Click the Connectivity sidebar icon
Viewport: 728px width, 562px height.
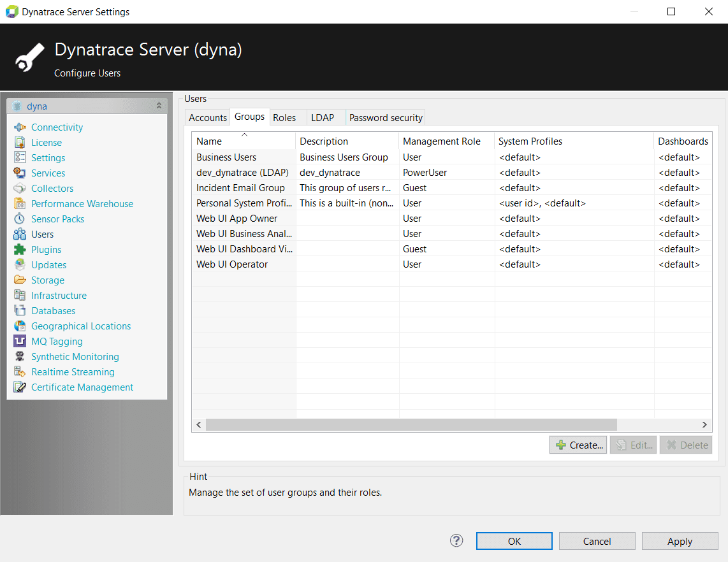(20, 127)
